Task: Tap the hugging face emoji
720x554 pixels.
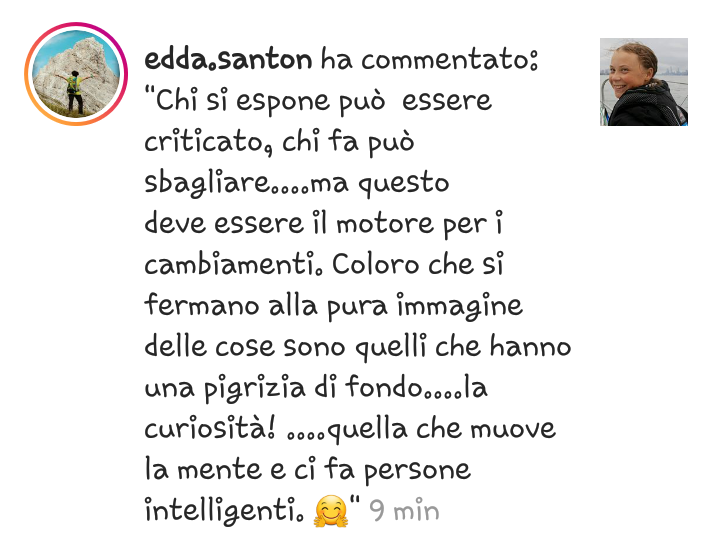Action: (x=331, y=511)
